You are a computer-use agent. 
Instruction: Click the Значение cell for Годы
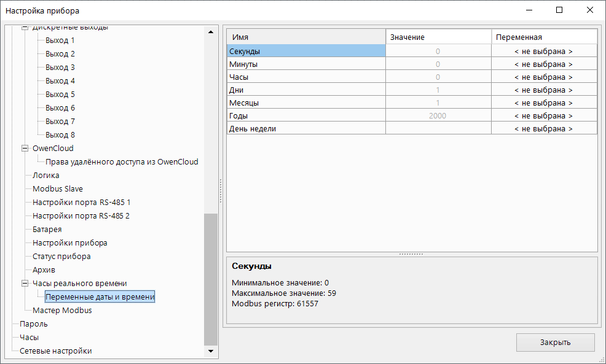click(438, 116)
